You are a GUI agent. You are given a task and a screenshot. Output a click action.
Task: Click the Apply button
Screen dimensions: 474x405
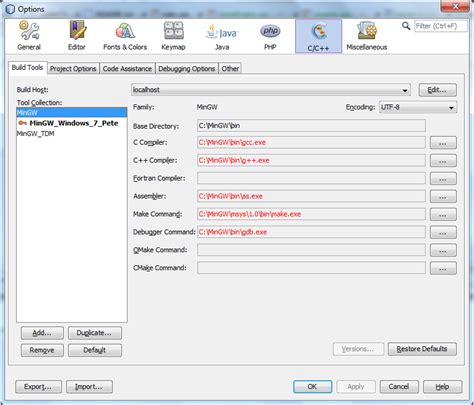pos(356,387)
